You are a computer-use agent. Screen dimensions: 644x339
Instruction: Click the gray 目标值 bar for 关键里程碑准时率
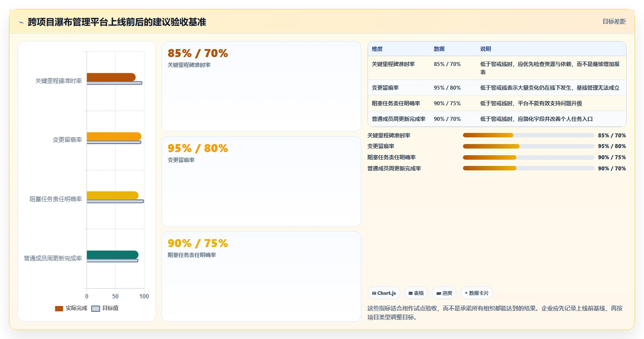(x=114, y=83)
